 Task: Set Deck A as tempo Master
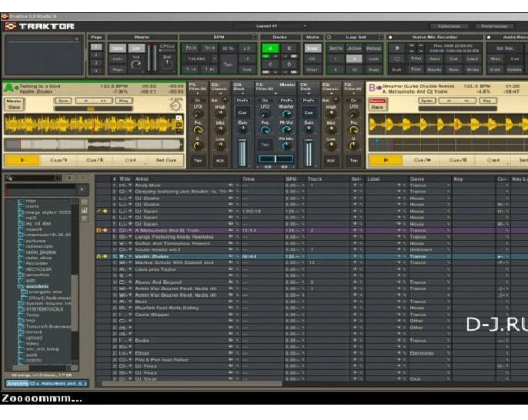(14, 101)
